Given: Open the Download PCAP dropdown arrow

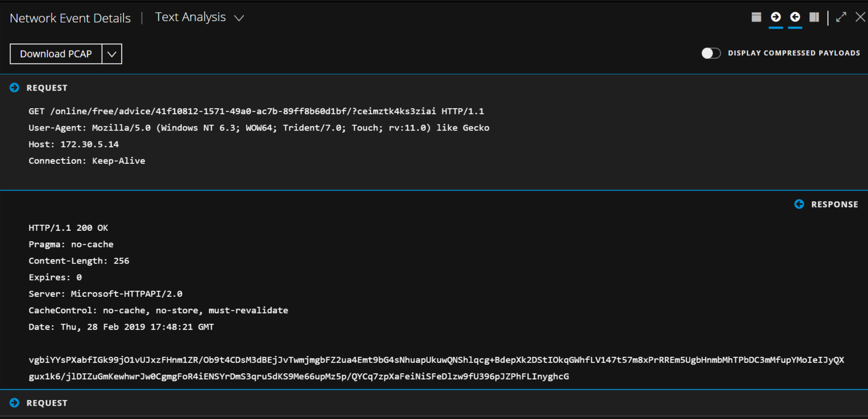Looking at the screenshot, I should [x=112, y=54].
